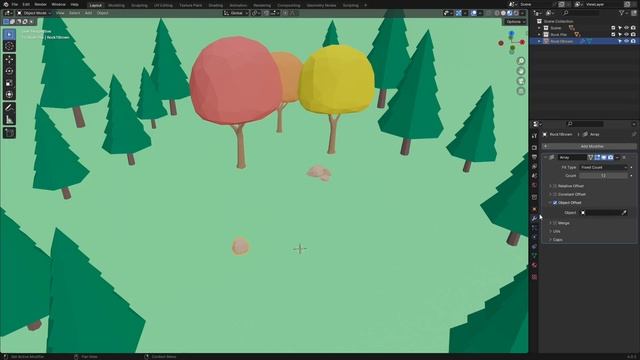Screen dimensions: 640x360
Task: Open the viewport Add menu
Action: pyautogui.click(x=88, y=13)
